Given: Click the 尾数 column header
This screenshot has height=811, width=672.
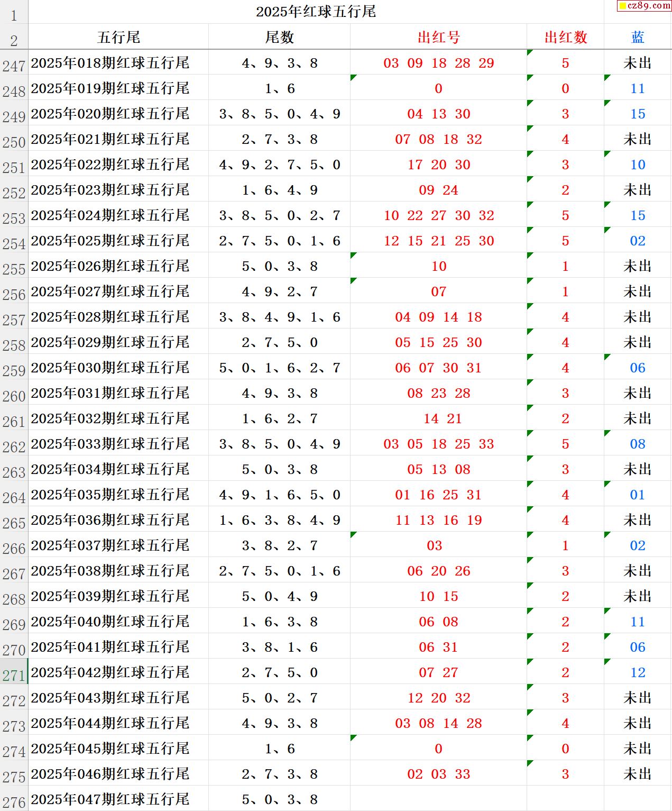Looking at the screenshot, I should click(279, 37).
